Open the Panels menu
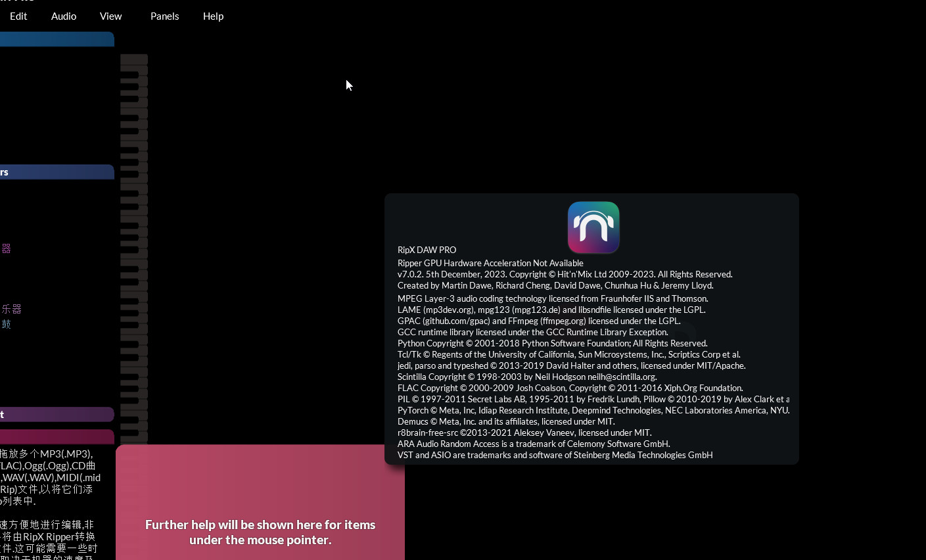Image resolution: width=926 pixels, height=560 pixels. (164, 16)
